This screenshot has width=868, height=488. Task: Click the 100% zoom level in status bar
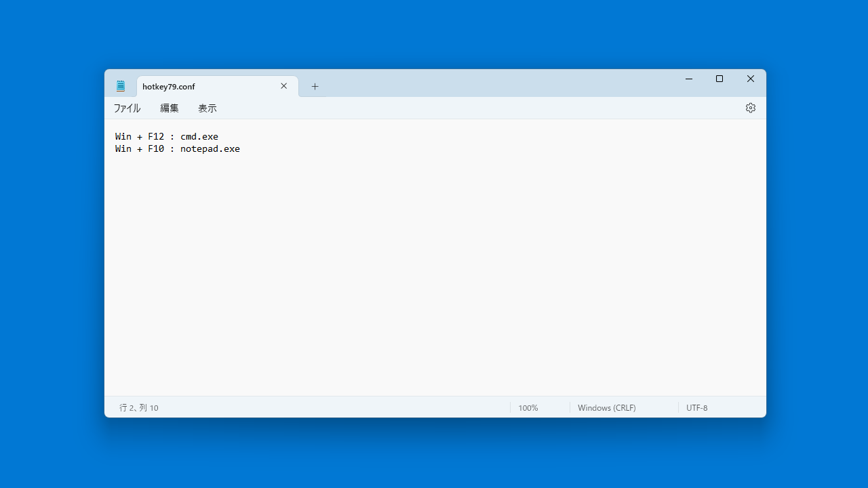pyautogui.click(x=528, y=408)
